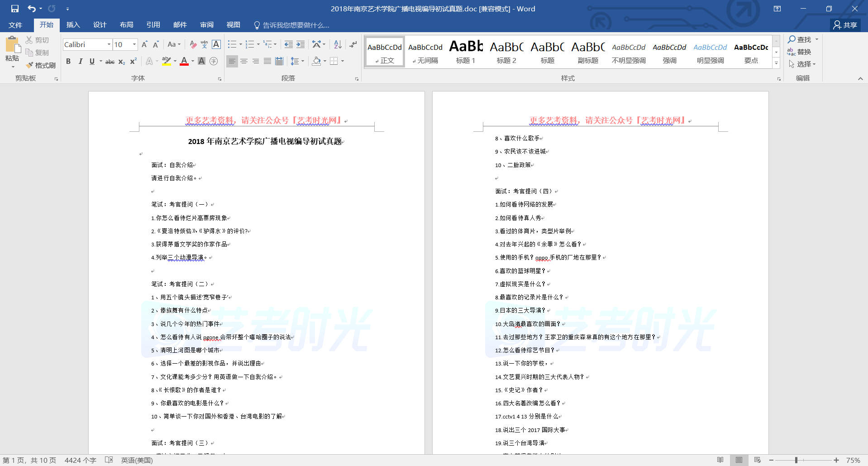This screenshot has height=466, width=868.
Task: Click the clear formatting eraser icon
Action: (193, 44)
